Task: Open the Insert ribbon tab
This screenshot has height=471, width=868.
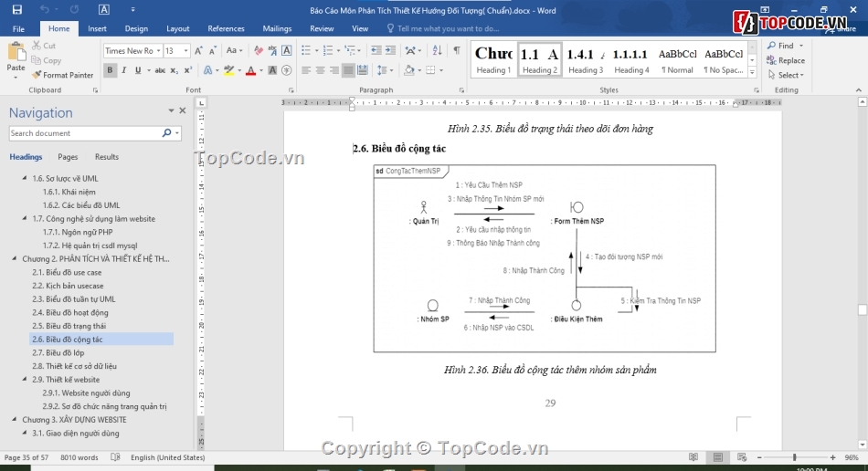Action: [x=97, y=28]
